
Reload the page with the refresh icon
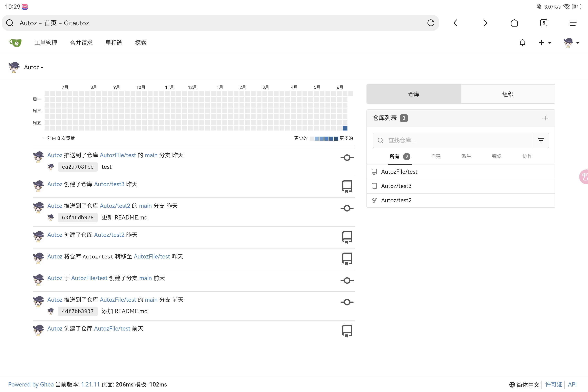click(x=431, y=23)
